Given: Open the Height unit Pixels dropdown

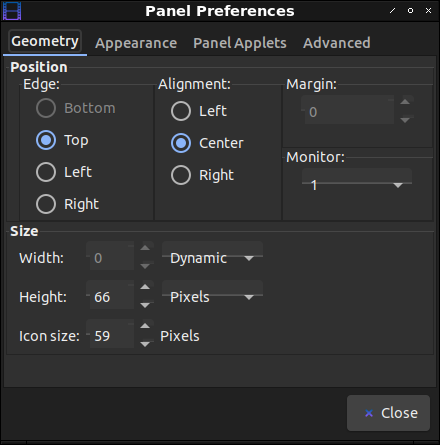Looking at the screenshot, I should point(212,297).
